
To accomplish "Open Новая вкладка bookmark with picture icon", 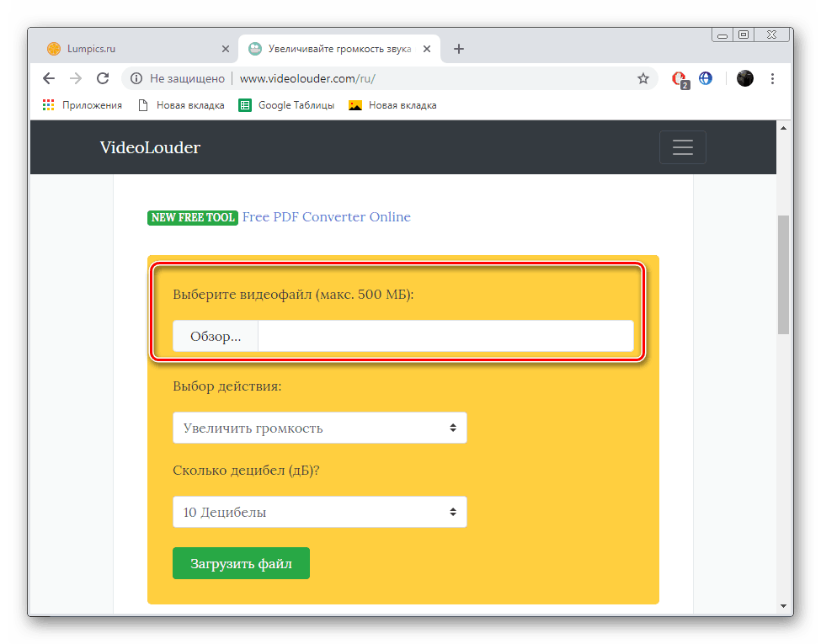I will pos(392,105).
